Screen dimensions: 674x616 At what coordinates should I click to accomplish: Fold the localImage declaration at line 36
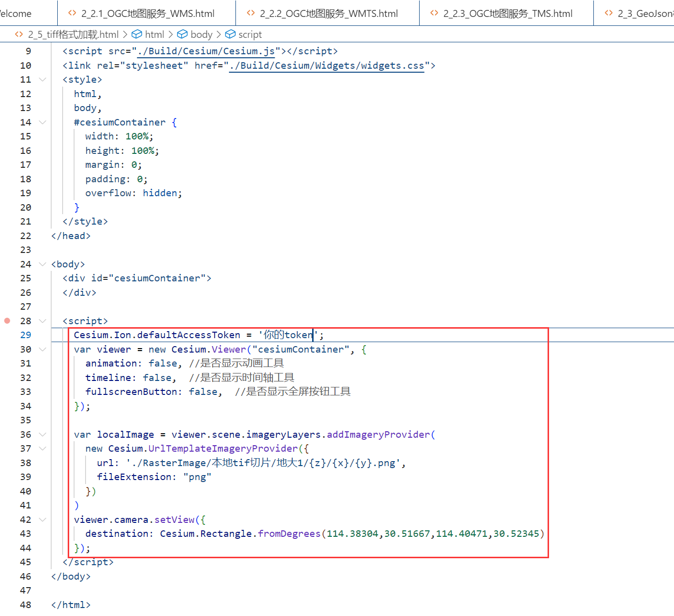(x=43, y=434)
